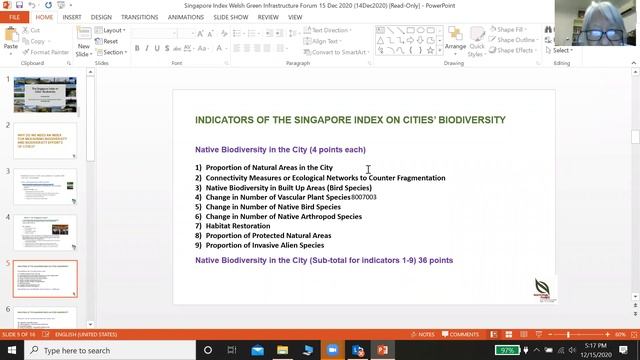Open the Arrange objects menu
The height and width of the screenshot is (360, 640).
455,41
